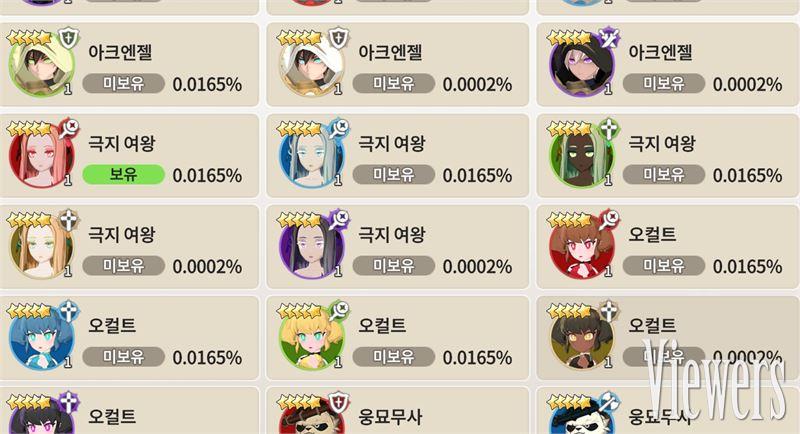Select yellow-haired 오컬트 character portrait
Screen dimensions: 800x434
click(x=312, y=339)
